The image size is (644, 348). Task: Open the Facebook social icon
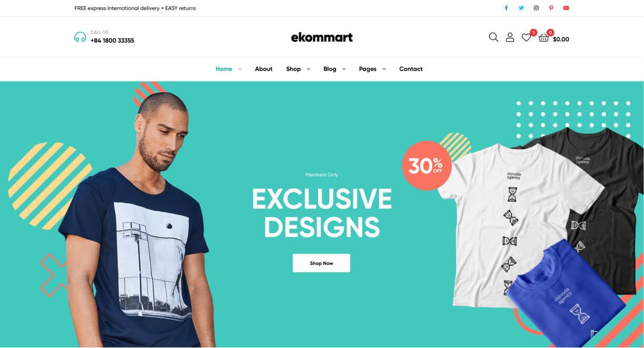506,8
